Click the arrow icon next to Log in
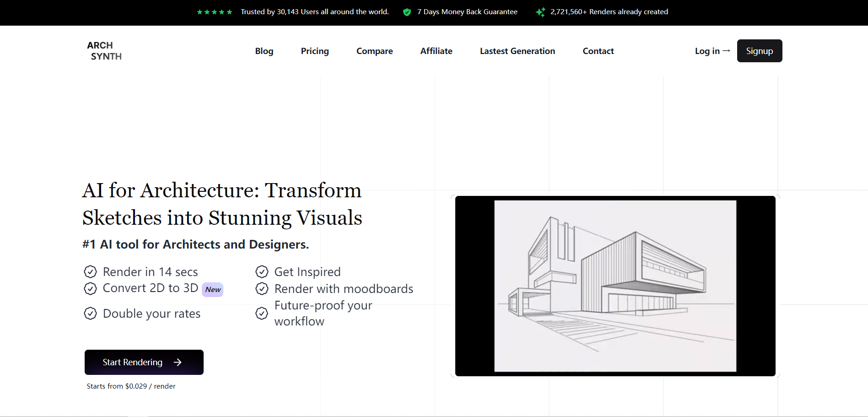Viewport: 868px width, 417px height. point(726,51)
